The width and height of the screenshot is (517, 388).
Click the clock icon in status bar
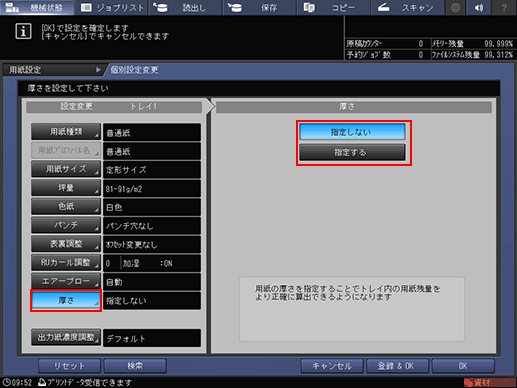6,383
